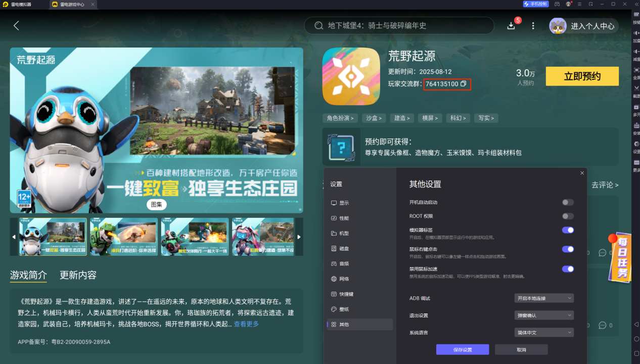
Task: Show next thumbnails with right arrow
Action: click(299, 237)
